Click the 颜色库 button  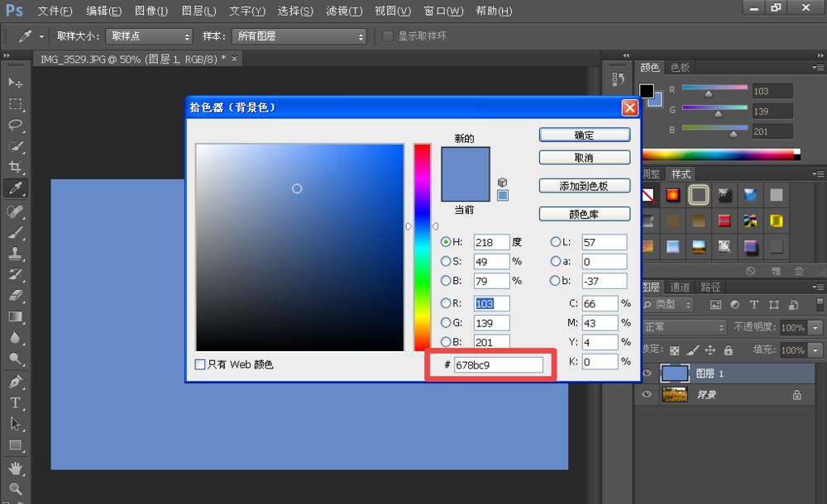pos(585,213)
